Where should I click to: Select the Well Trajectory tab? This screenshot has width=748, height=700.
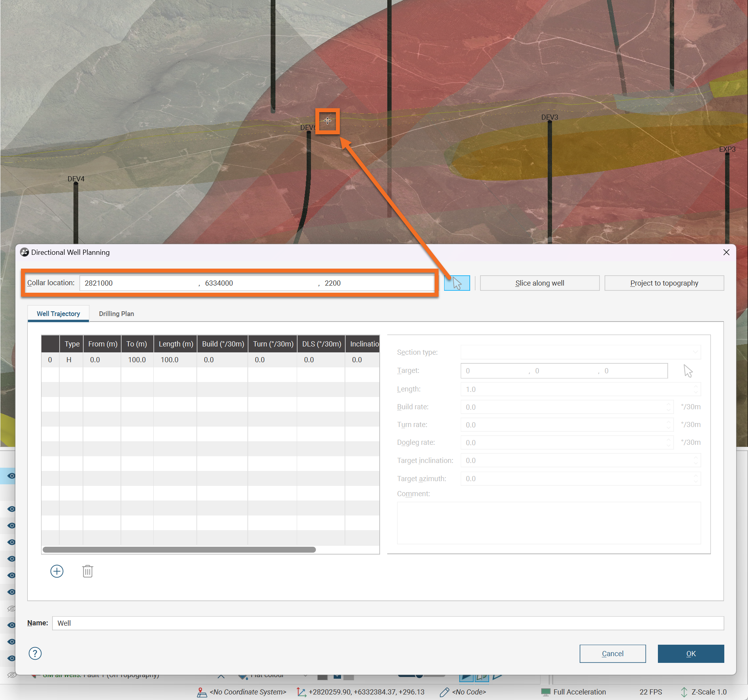(58, 314)
